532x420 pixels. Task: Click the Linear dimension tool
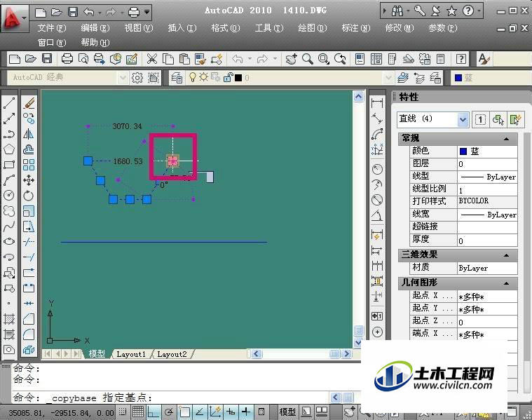pos(377,103)
